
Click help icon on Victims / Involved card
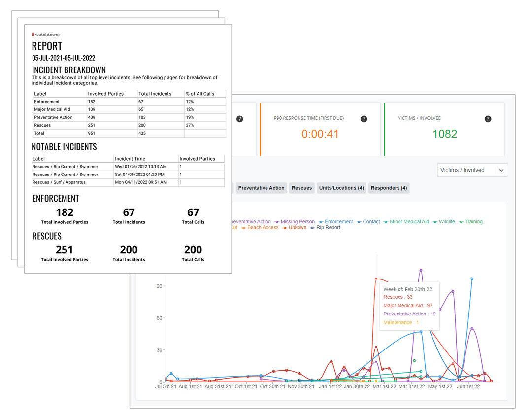coord(488,119)
